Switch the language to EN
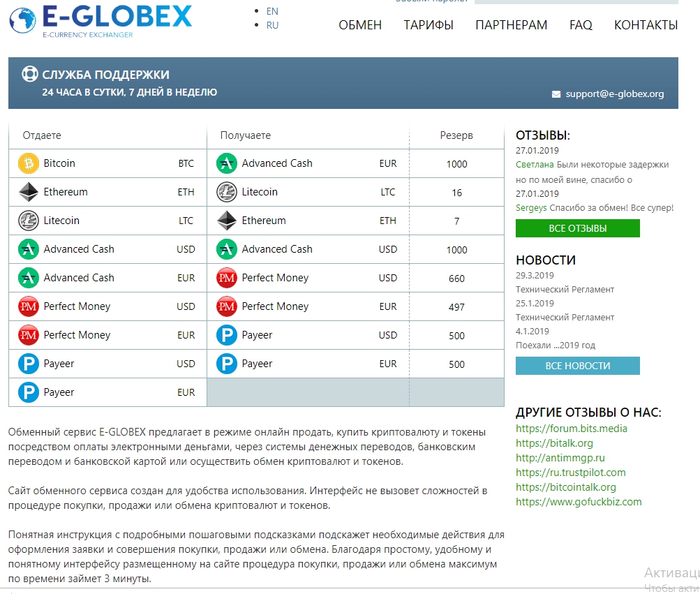This screenshot has height=594, width=700. pos(272,11)
